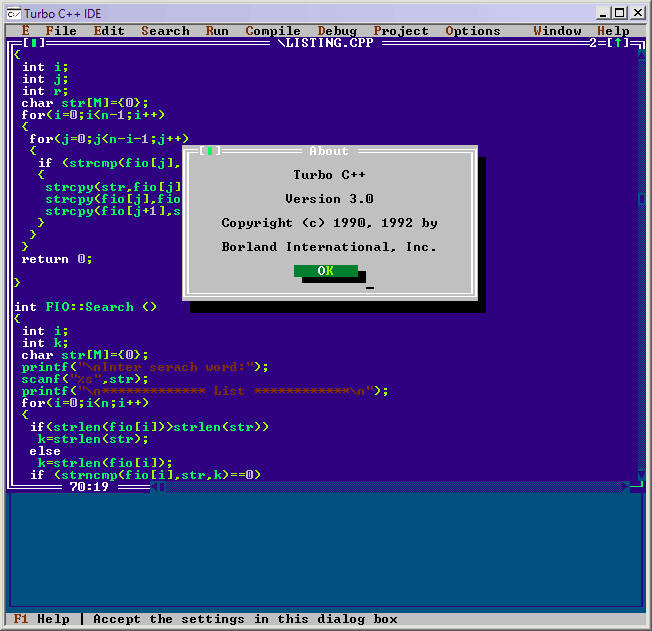
Task: Open the Run menu
Action: 217,31
